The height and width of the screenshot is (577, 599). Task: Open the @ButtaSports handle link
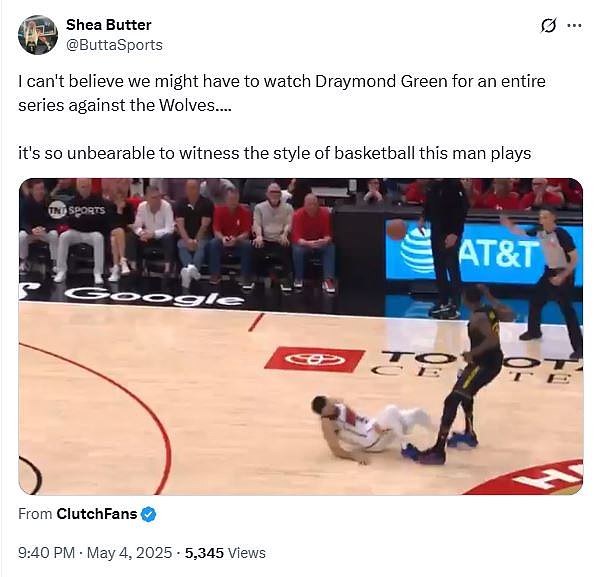114,45
